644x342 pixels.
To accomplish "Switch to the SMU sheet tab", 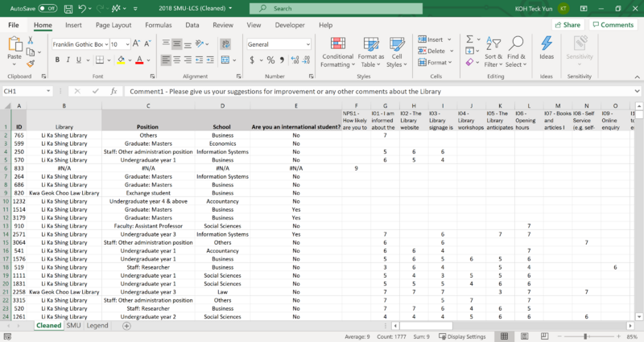I will (x=73, y=326).
